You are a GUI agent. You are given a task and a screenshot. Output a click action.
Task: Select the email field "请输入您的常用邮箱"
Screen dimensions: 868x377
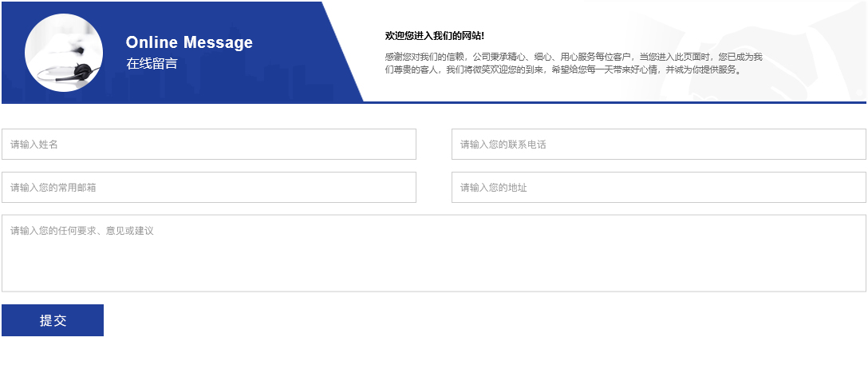coord(209,188)
